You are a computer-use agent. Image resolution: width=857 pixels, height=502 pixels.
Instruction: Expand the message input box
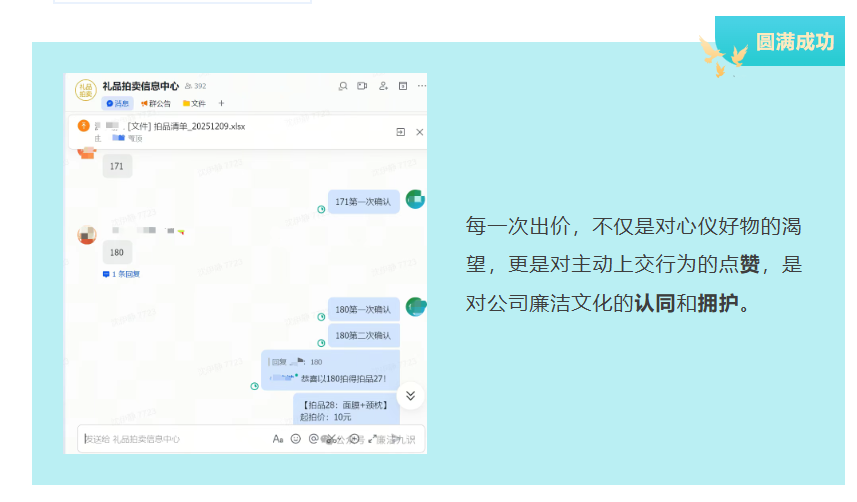(x=372, y=439)
